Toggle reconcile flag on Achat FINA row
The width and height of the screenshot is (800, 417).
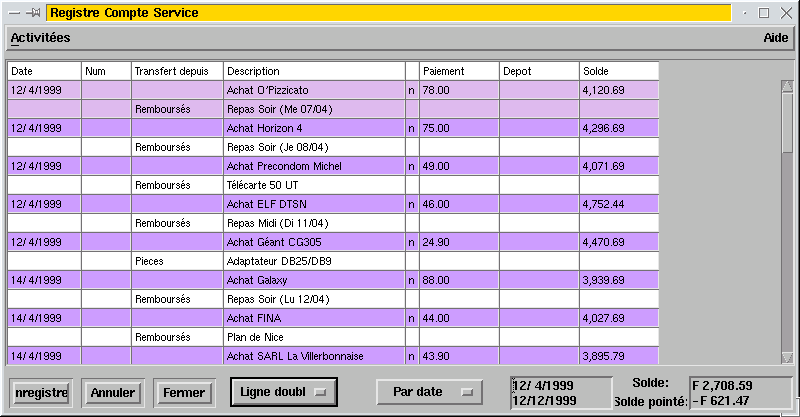click(x=411, y=318)
